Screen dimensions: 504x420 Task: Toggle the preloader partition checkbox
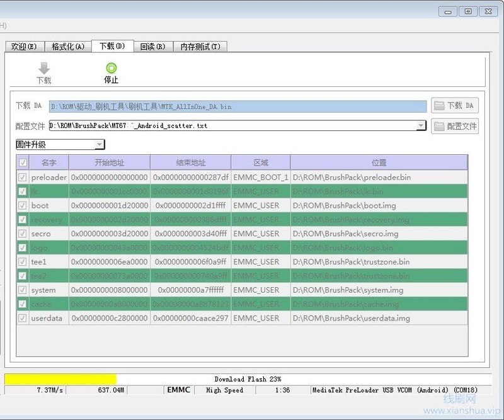click(23, 177)
